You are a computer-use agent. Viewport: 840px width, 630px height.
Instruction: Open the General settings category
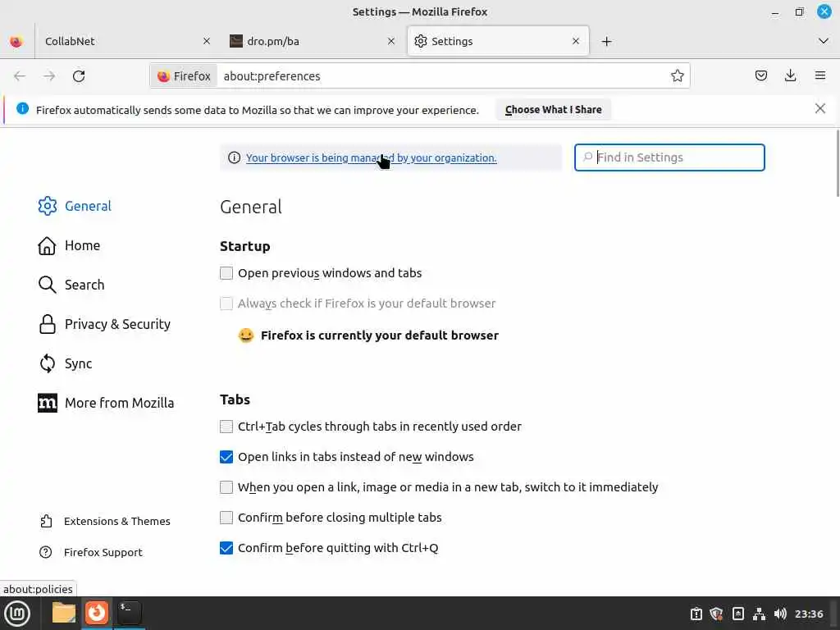pos(75,206)
